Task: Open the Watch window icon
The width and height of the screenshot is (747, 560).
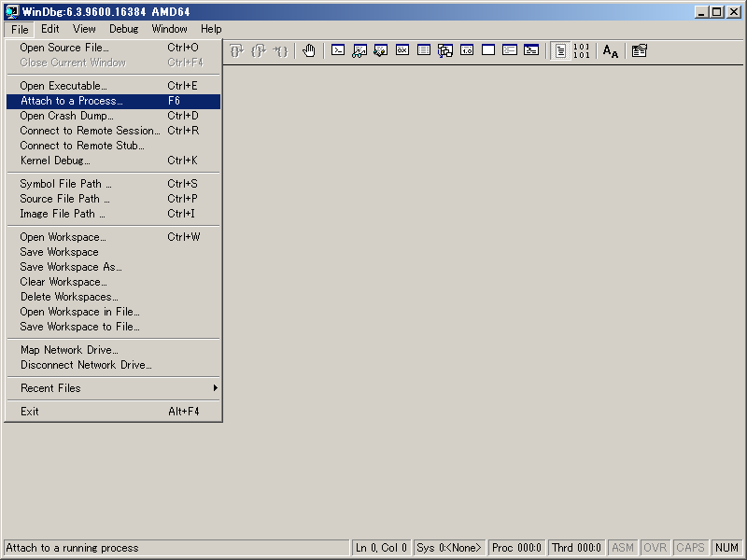Action: pyautogui.click(x=359, y=50)
